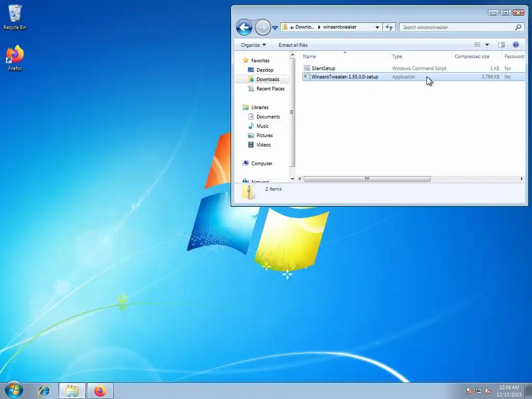Screen dimensions: 532x399
Task: Open the Organize menu
Action: coord(254,45)
